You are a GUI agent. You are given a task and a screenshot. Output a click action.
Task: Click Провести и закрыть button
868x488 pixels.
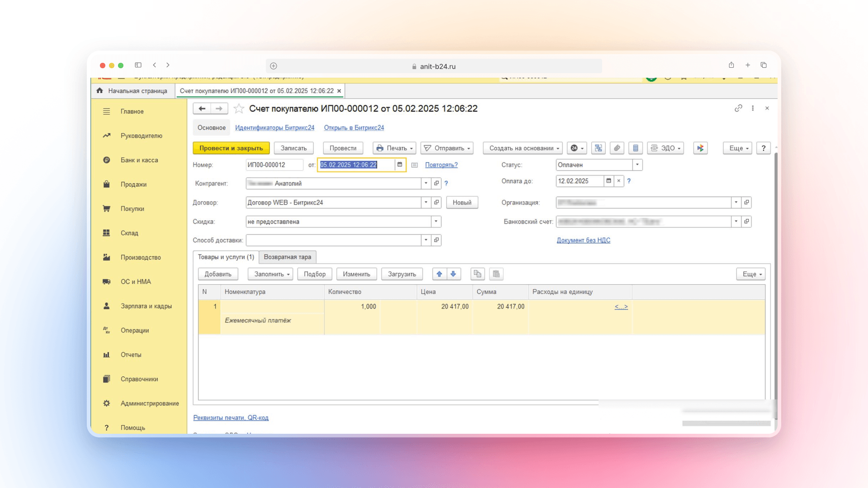231,148
